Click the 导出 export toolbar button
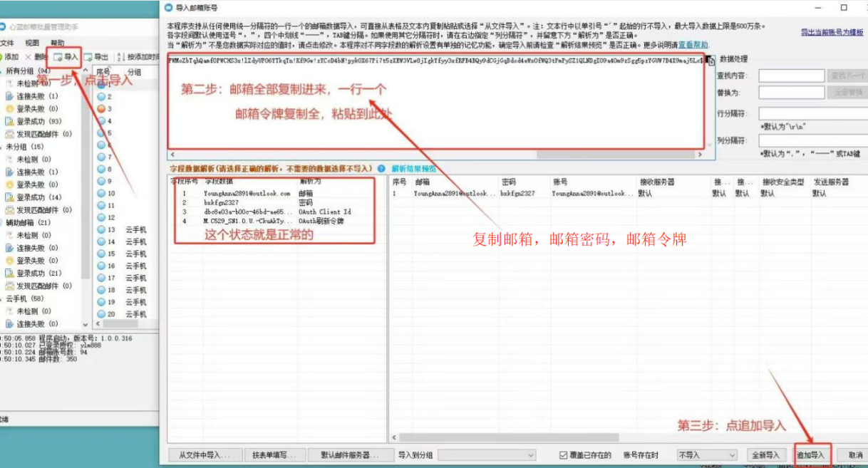This screenshot has width=868, height=468. [x=97, y=57]
